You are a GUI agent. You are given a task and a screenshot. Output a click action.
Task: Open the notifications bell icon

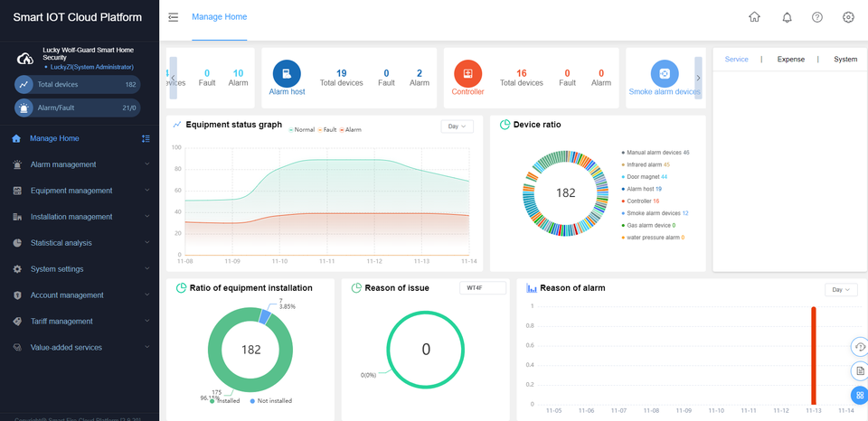[x=787, y=17]
